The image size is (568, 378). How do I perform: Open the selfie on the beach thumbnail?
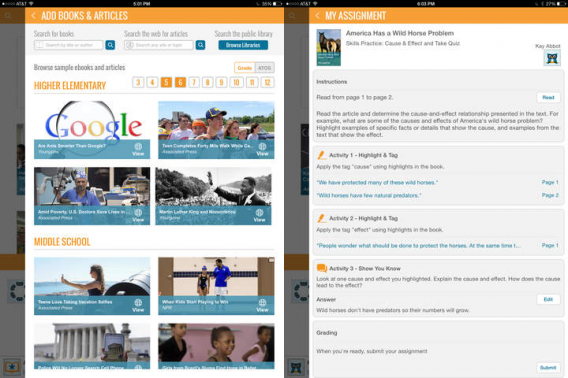click(92, 286)
